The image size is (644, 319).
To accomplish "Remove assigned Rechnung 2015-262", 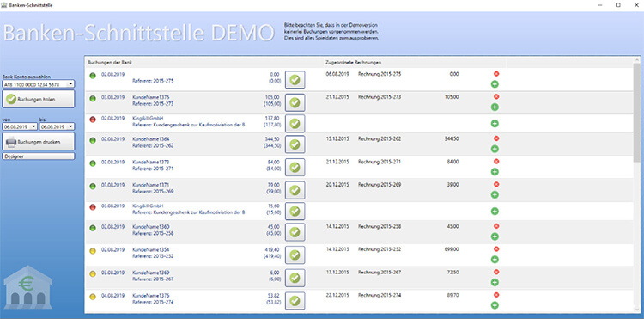I will (x=496, y=138).
